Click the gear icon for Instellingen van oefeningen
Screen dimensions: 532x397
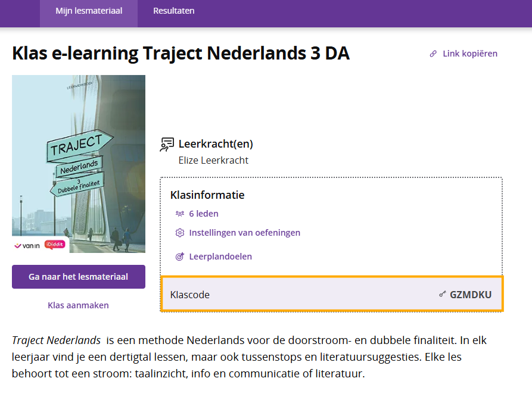coord(180,233)
